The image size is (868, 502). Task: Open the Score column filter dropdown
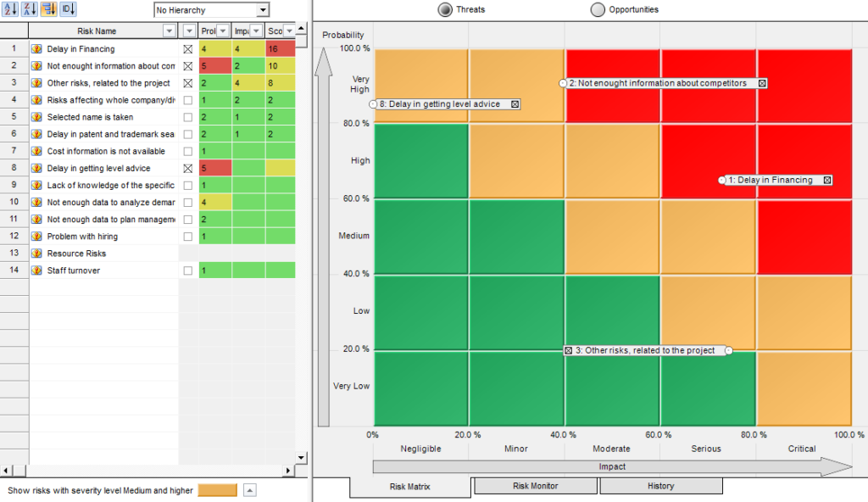tap(288, 31)
